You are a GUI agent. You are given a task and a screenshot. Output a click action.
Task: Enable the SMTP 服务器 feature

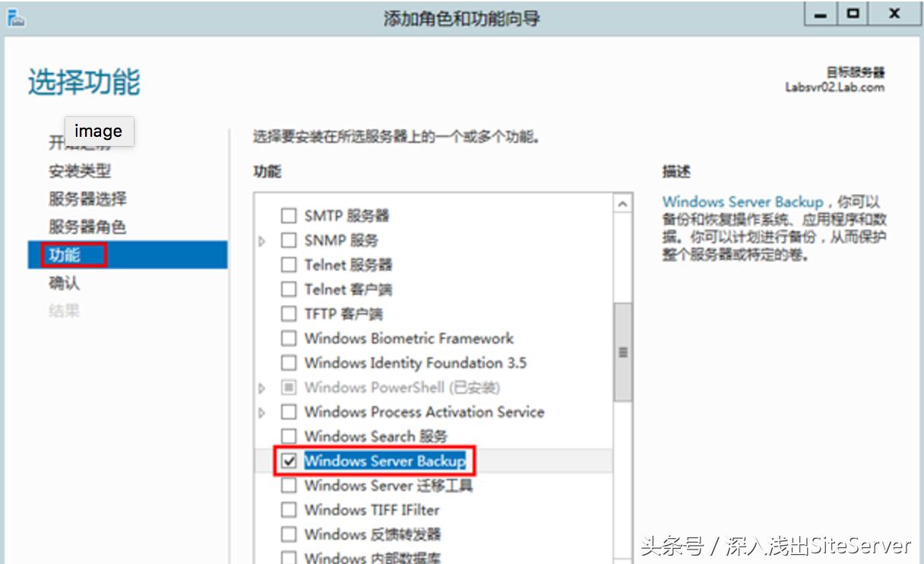tap(289, 216)
